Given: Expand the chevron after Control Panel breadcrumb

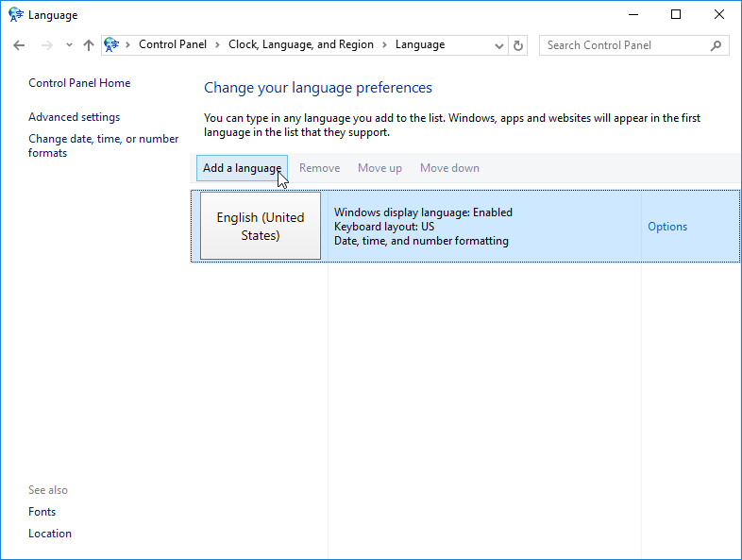Looking at the screenshot, I should tap(217, 45).
